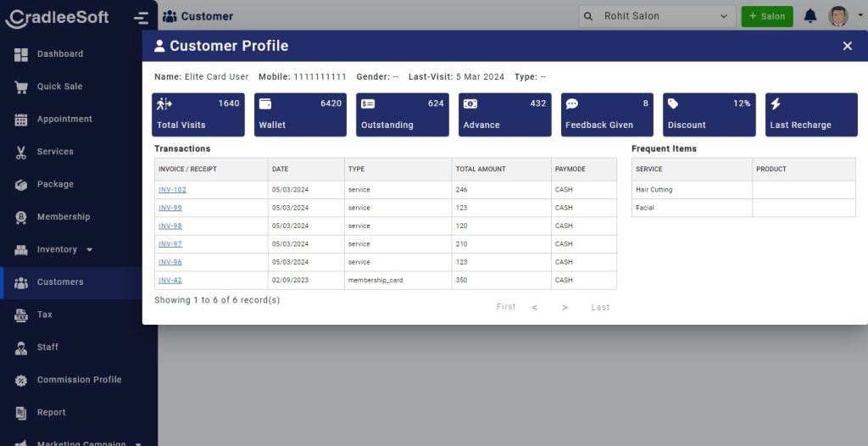Collapse sidebar using hamburger menu icon
The width and height of the screenshot is (868, 446).
tap(141, 17)
